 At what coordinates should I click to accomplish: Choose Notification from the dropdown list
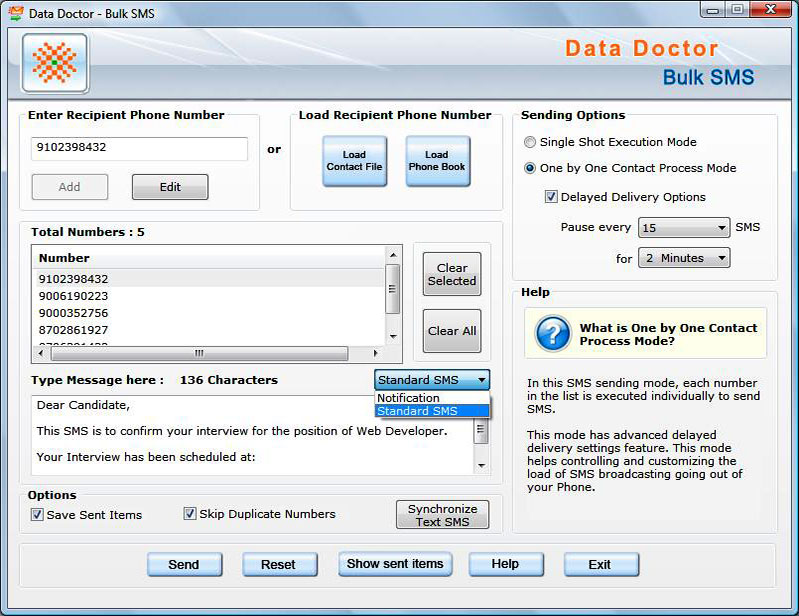coord(432,398)
